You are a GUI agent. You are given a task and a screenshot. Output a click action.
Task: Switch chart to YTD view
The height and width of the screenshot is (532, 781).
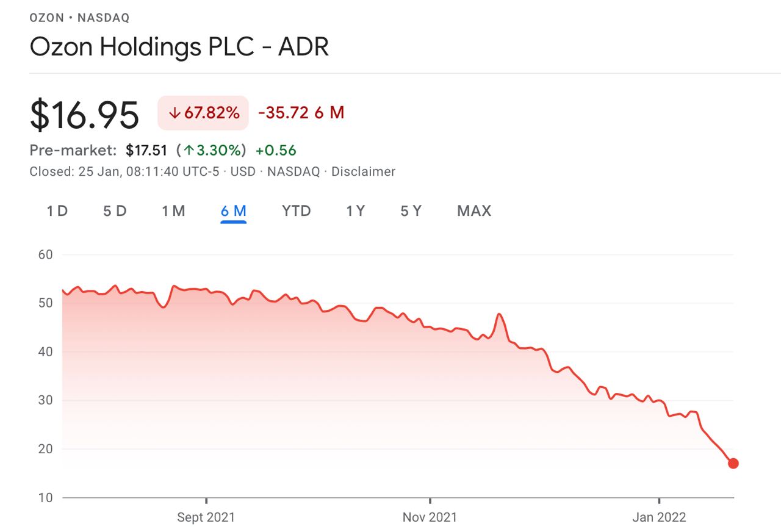297,211
